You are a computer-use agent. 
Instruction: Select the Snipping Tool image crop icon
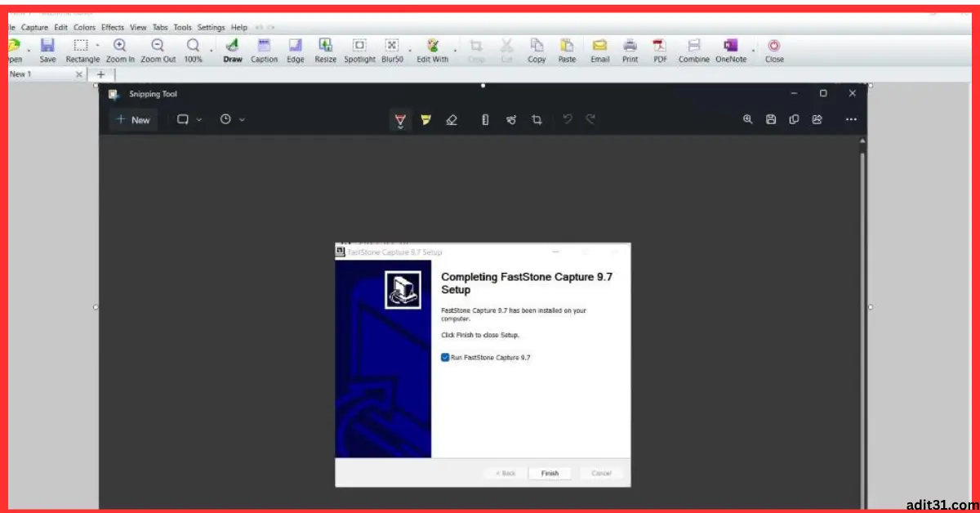tap(537, 120)
